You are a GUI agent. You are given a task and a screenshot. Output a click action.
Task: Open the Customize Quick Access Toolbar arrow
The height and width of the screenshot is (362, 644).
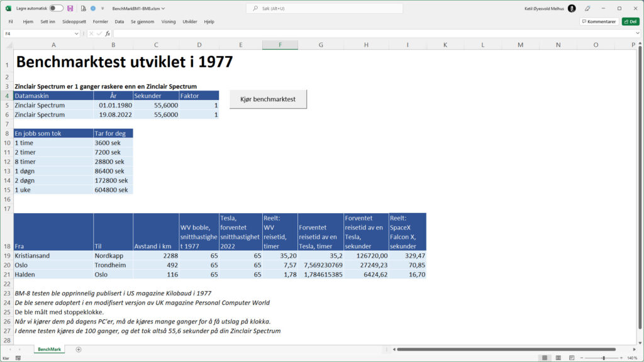tap(103, 8)
